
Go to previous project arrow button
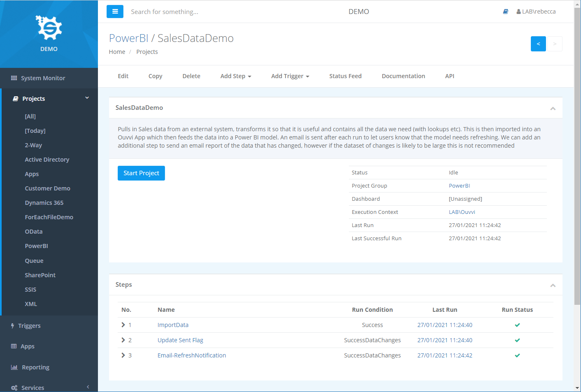(x=538, y=44)
